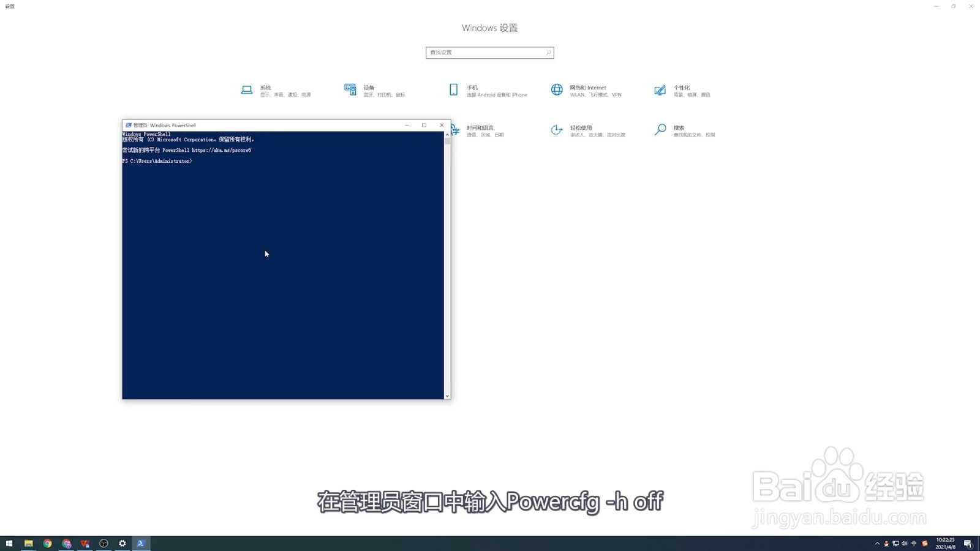Click the 个性化 label text
The height and width of the screenshot is (551, 980).
[x=682, y=88]
